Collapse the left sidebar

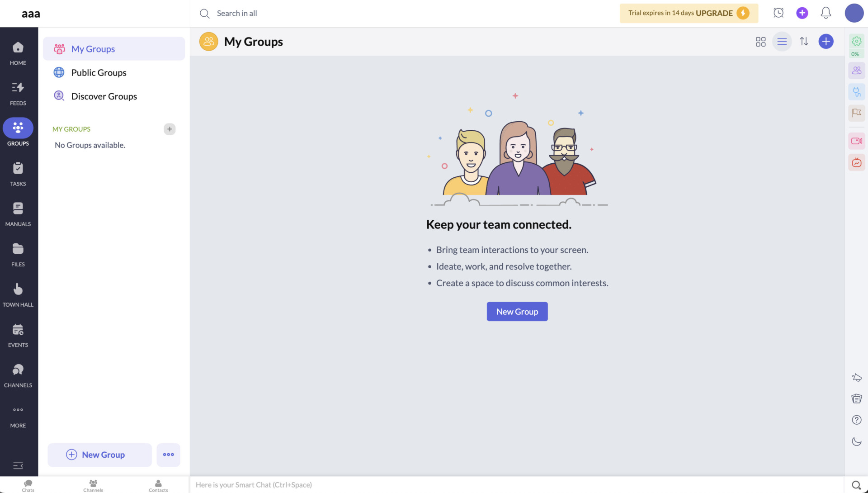tap(18, 465)
